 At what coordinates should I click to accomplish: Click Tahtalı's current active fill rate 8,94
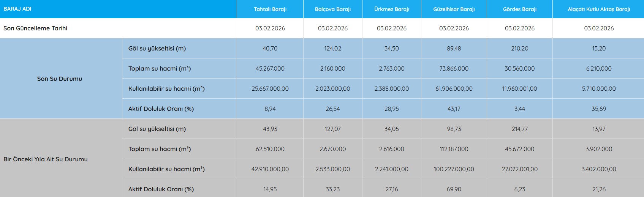270,109
